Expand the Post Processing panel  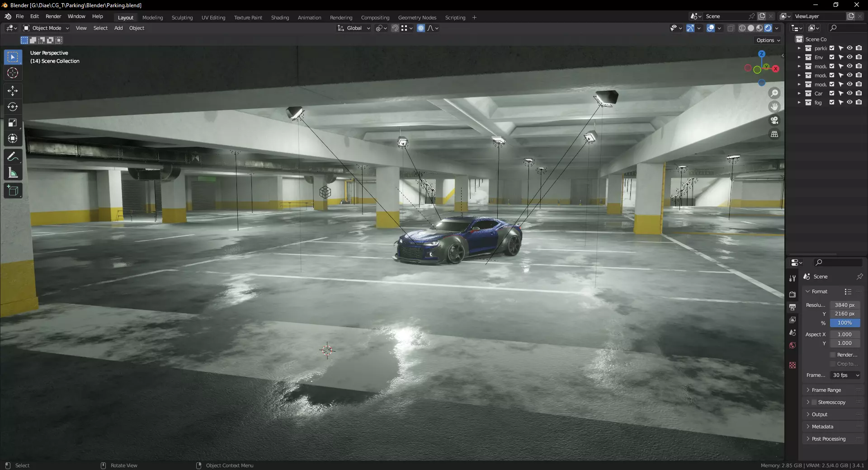(828, 439)
